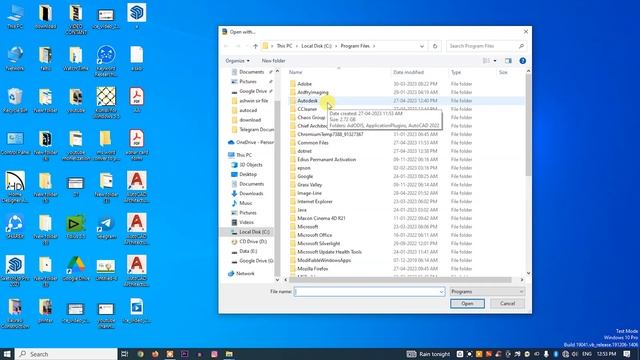
Task: Open the change view options dropdown
Action: [x=495, y=61]
